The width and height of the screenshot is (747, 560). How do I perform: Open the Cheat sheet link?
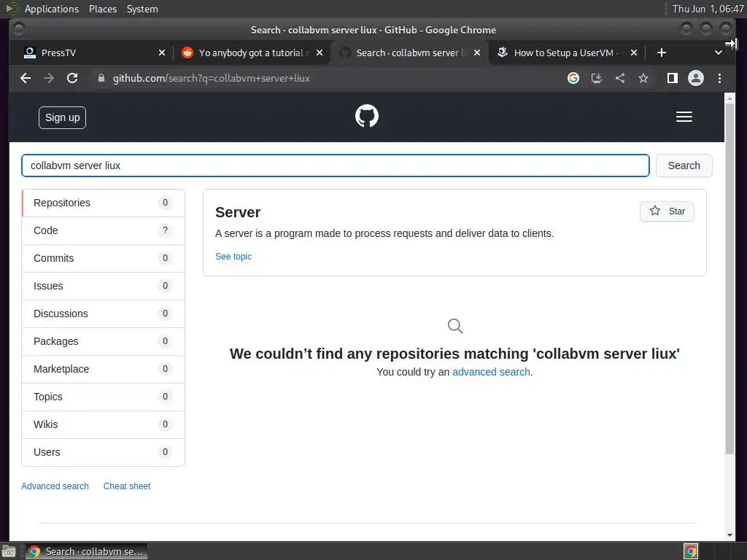[127, 486]
